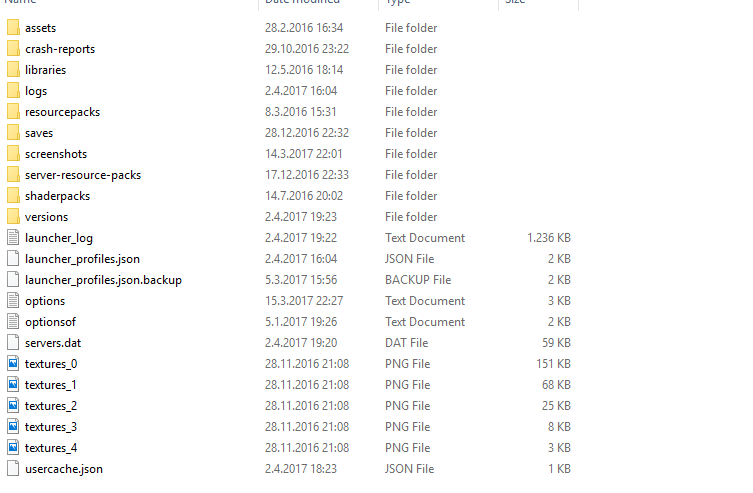Viewport: 753px width, 493px height.
Task: Click the libraries folder name
Action: tap(46, 70)
